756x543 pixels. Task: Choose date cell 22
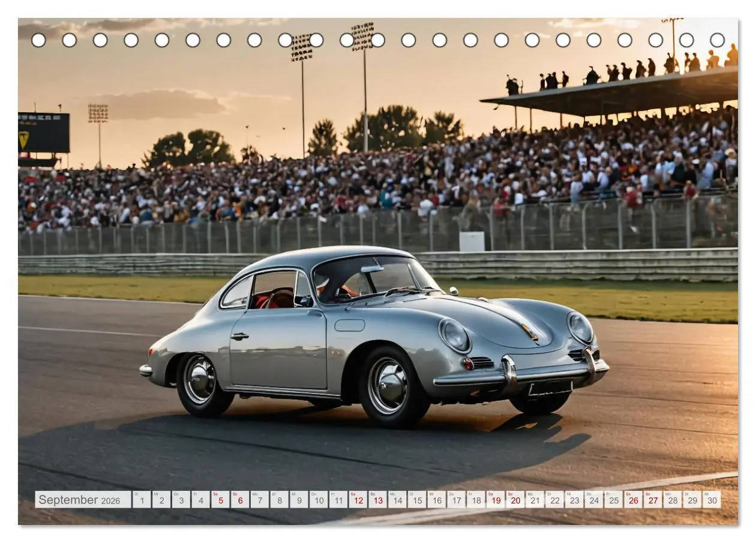(x=554, y=500)
